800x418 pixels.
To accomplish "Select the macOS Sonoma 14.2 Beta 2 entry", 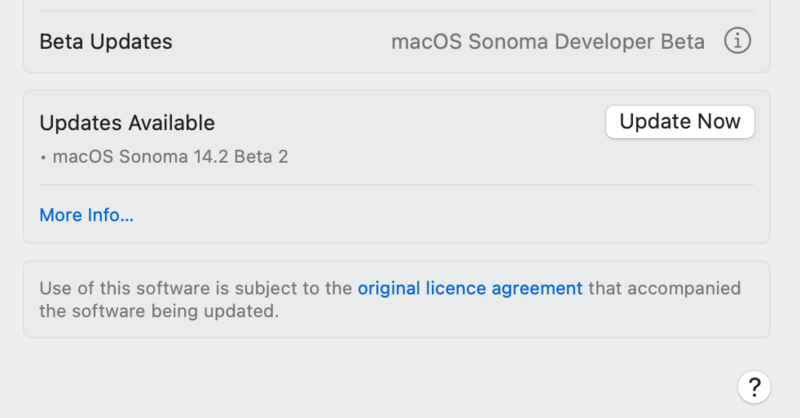I will (x=170, y=156).
